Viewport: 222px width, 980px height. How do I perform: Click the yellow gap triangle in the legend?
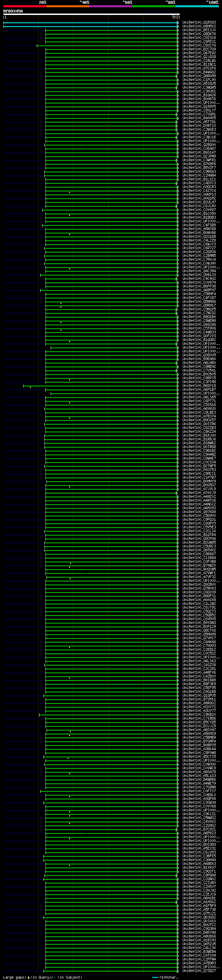[x=29, y=977]
